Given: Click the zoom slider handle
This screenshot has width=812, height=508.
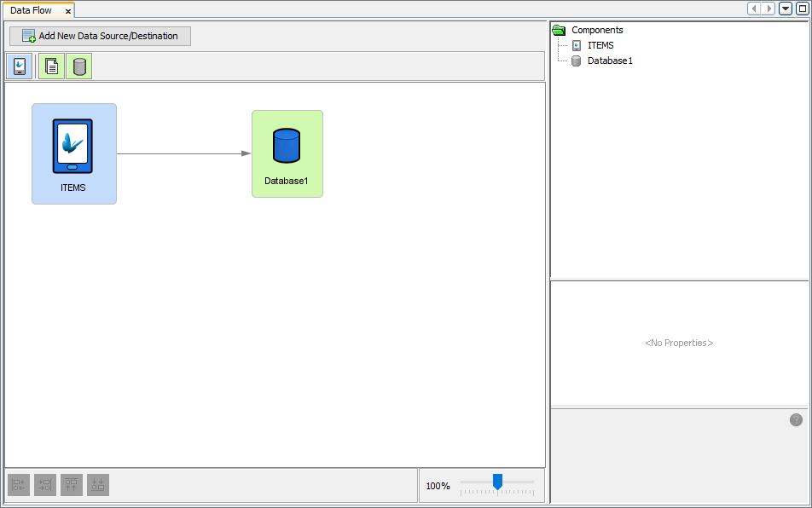Looking at the screenshot, I should [497, 482].
